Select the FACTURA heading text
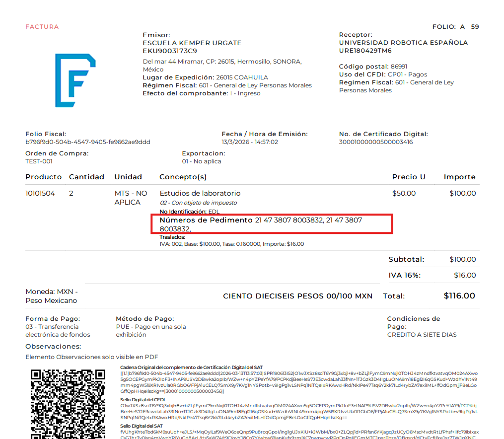Image resolution: width=504 pixels, height=439 pixels. click(42, 27)
